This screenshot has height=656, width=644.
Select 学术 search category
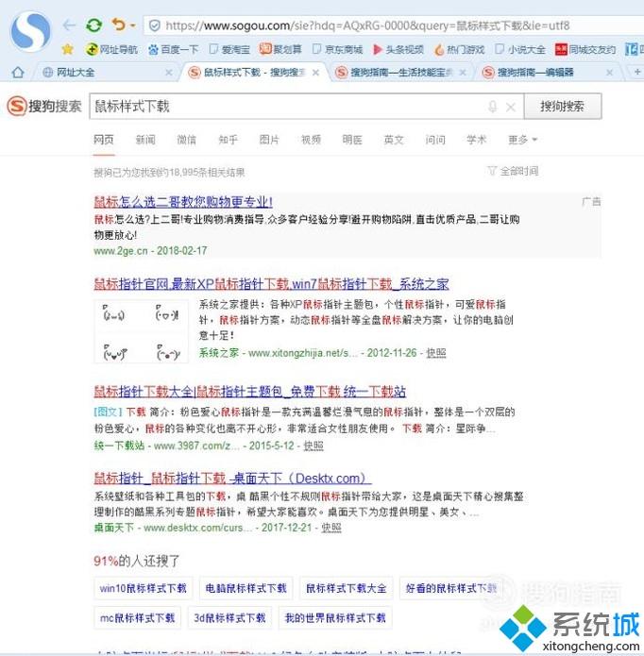pos(477,140)
